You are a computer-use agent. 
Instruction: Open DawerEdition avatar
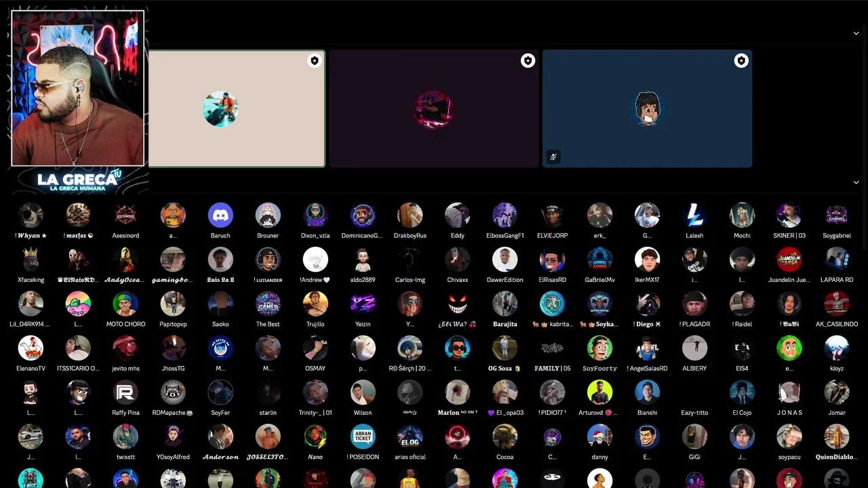(x=505, y=260)
